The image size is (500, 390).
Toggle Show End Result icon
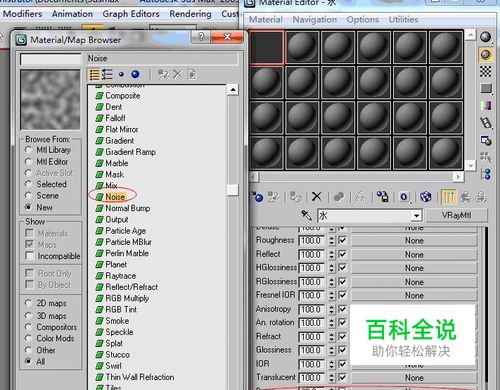point(448,197)
